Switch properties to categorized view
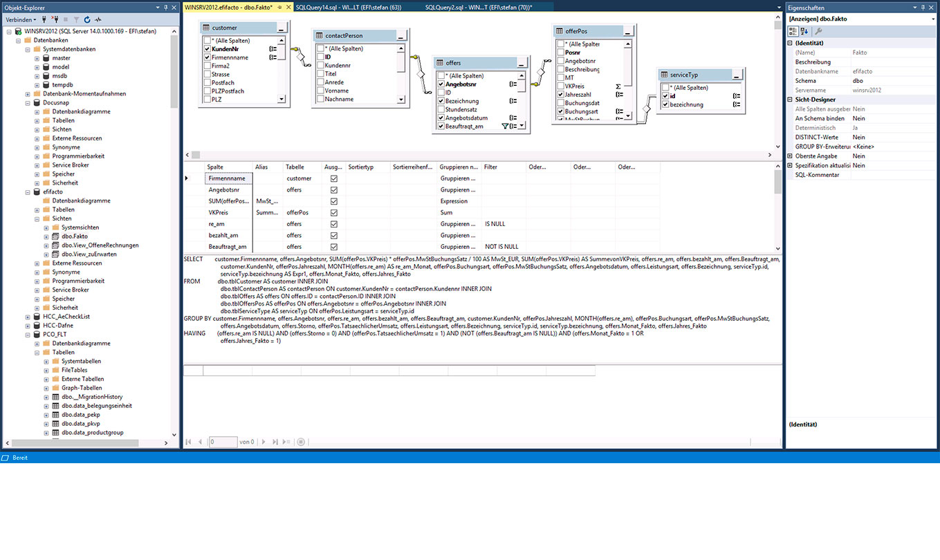Image resolution: width=940 pixels, height=560 pixels. tap(793, 31)
